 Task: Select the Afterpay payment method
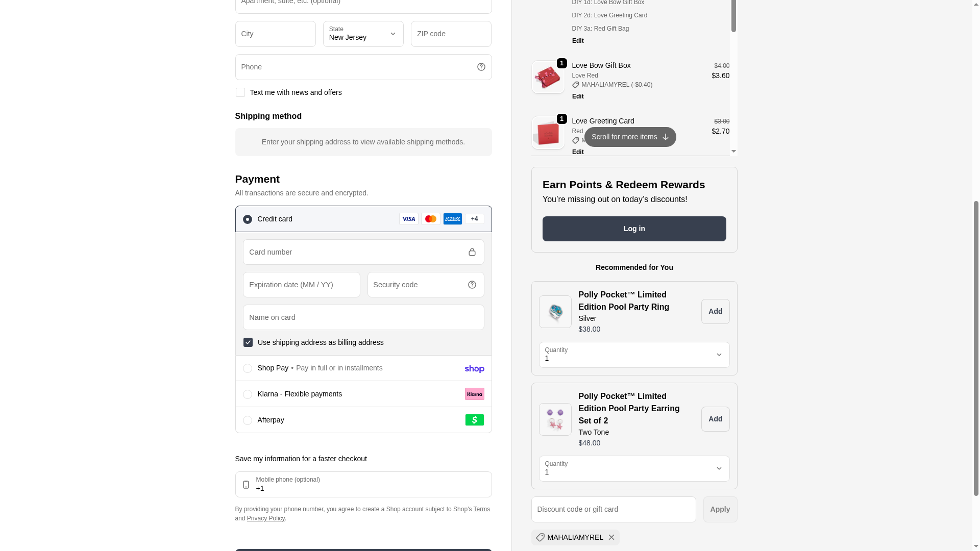pyautogui.click(x=248, y=420)
